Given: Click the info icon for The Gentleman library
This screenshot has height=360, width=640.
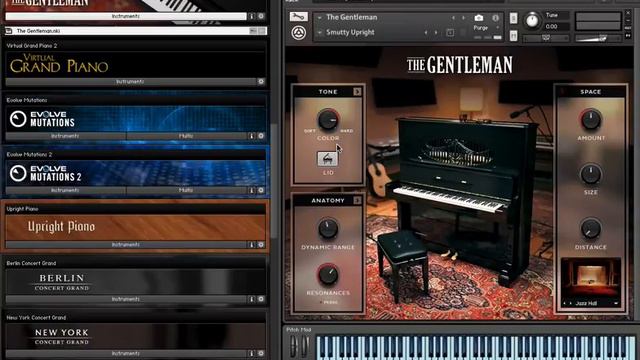Looking at the screenshot, I should pos(251,16).
